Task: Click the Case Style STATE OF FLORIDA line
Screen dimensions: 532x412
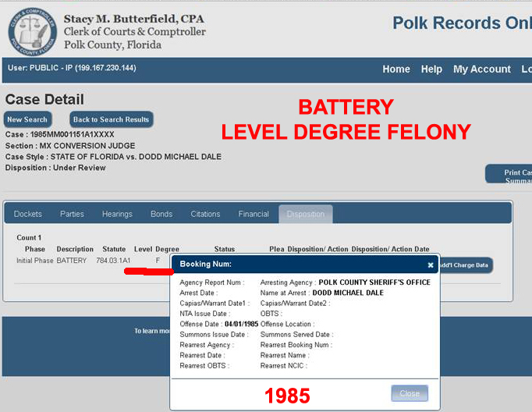Action: click(113, 157)
